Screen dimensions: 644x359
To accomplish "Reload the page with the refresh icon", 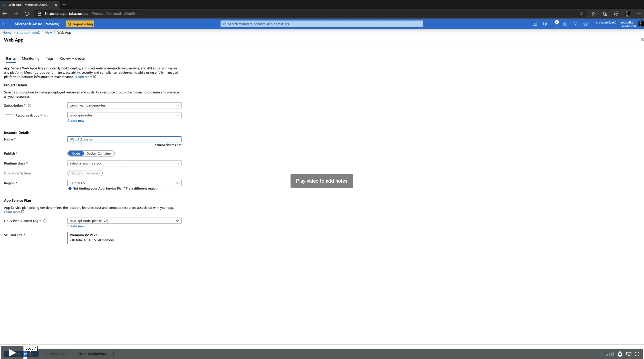I will point(27,14).
